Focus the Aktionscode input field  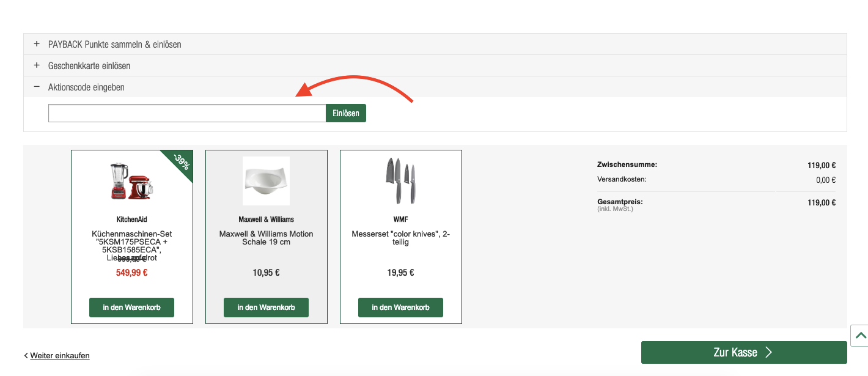point(187,113)
